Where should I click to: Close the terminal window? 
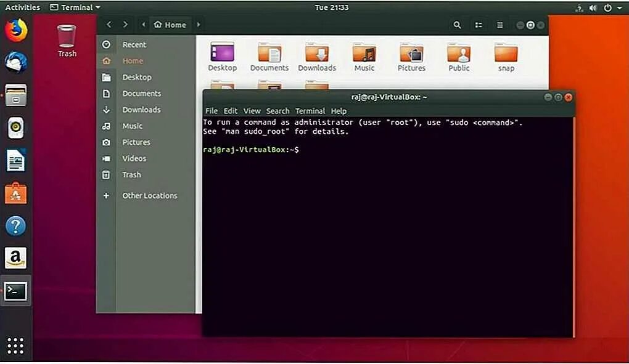coord(569,97)
